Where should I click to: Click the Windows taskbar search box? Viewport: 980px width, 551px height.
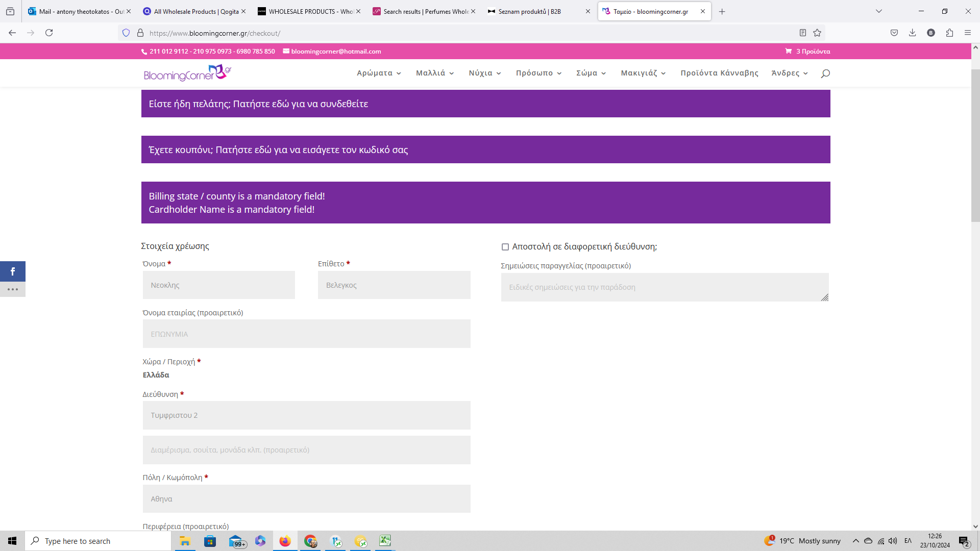coord(98,541)
